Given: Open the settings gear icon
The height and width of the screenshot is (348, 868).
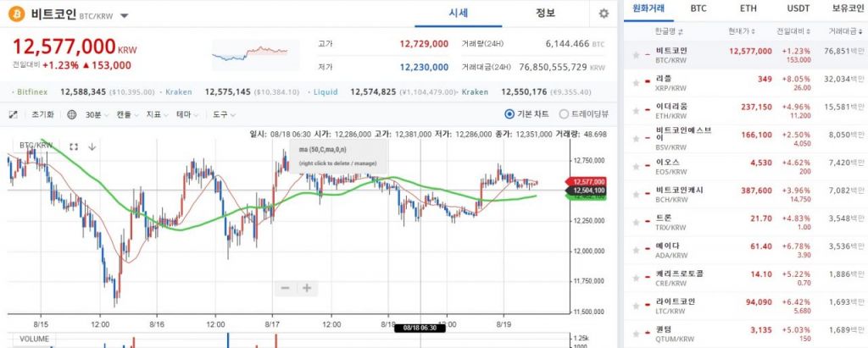Looking at the screenshot, I should 604,14.
